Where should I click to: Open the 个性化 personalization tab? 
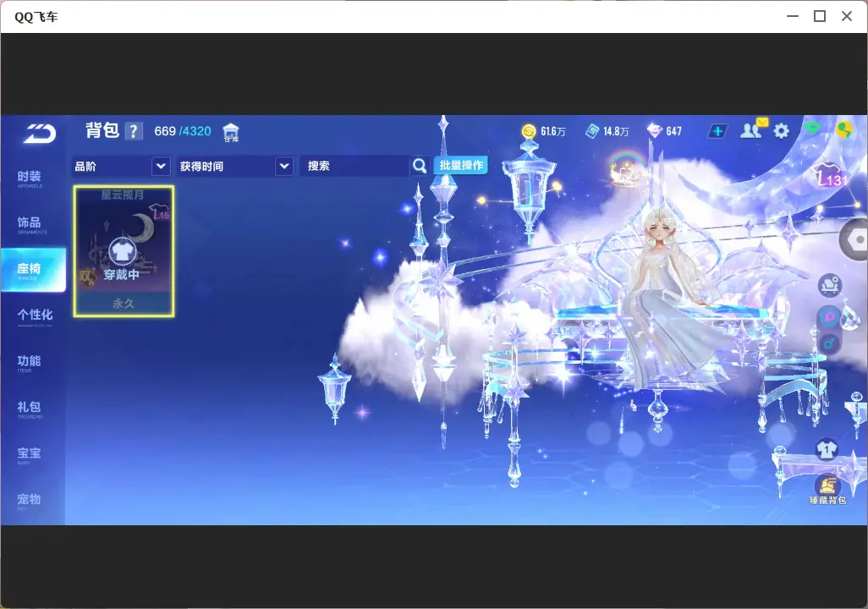[x=35, y=316]
